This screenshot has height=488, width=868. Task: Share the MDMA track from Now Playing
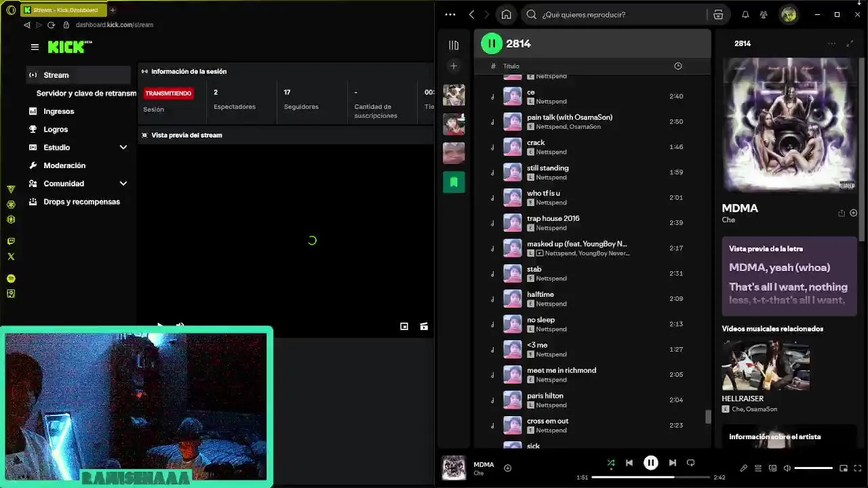tap(842, 213)
